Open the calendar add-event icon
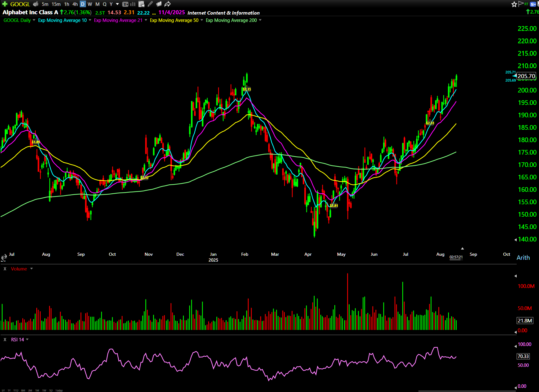This screenshot has width=539, height=392. (x=141, y=4)
